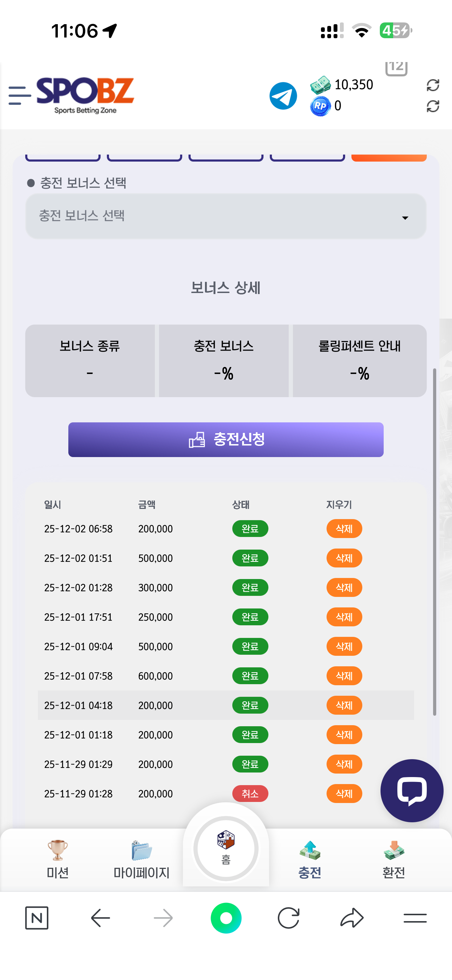Screen dimensions: 452x980
Task: Reload page using browser refresh icon
Action: (x=288, y=918)
